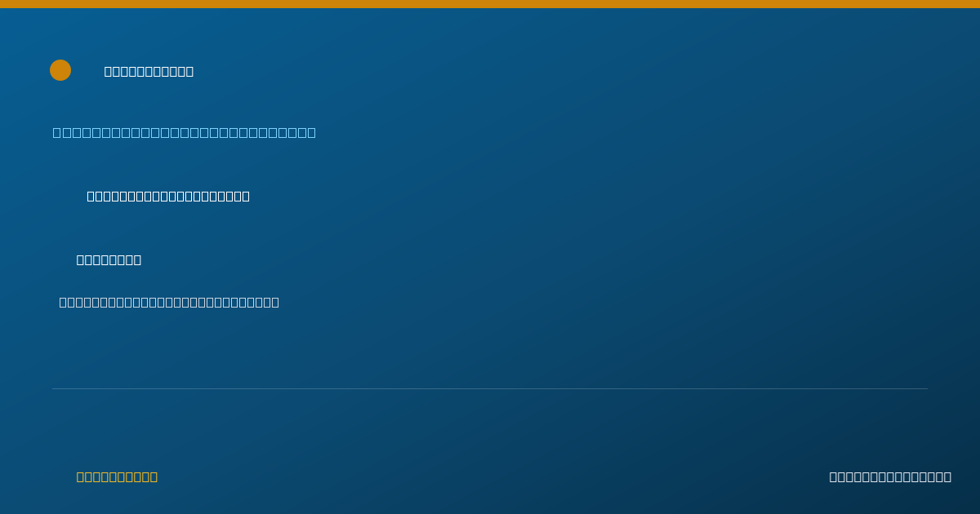Screen dimensions: 980x514
Task: Click the empty blue area between divider and footer
Action: coord(490,431)
